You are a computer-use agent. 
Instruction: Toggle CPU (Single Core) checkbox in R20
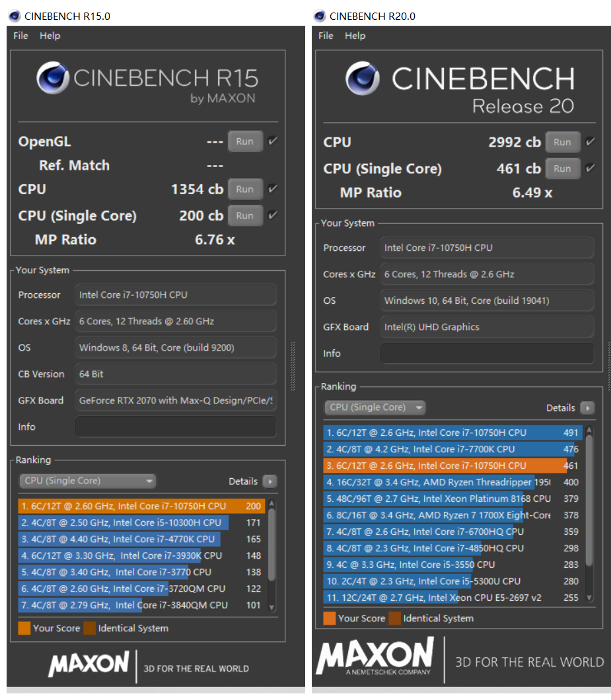[x=590, y=168]
